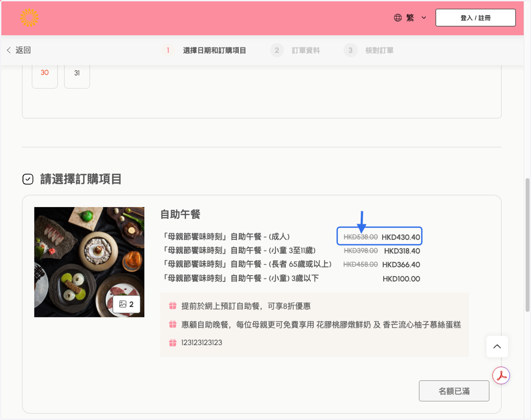Click the strikethrough price HKD538.00

[361, 237]
